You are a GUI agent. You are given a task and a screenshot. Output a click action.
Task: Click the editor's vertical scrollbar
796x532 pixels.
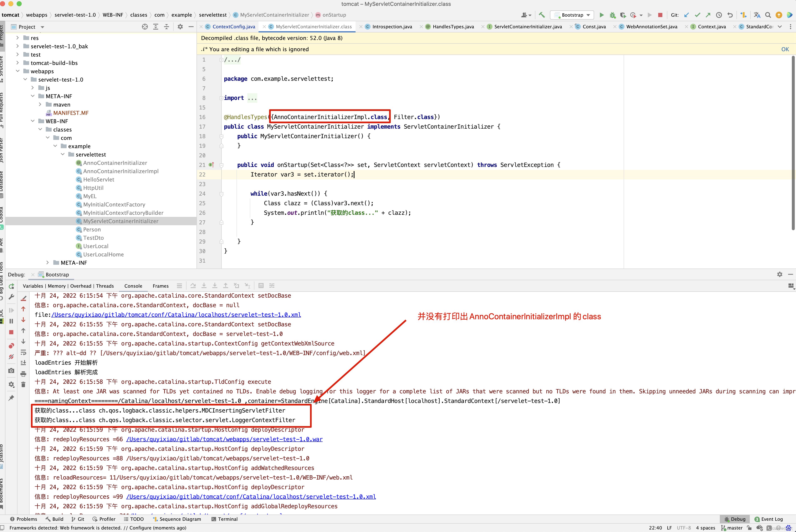(x=793, y=143)
